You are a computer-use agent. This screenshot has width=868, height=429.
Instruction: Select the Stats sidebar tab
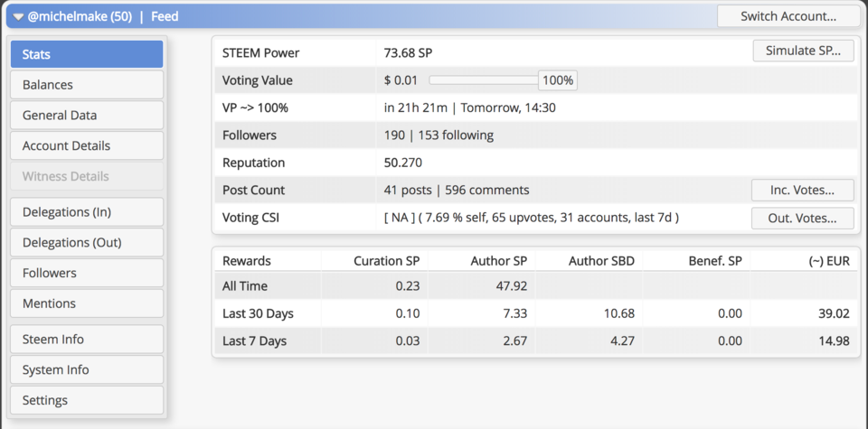(x=87, y=54)
